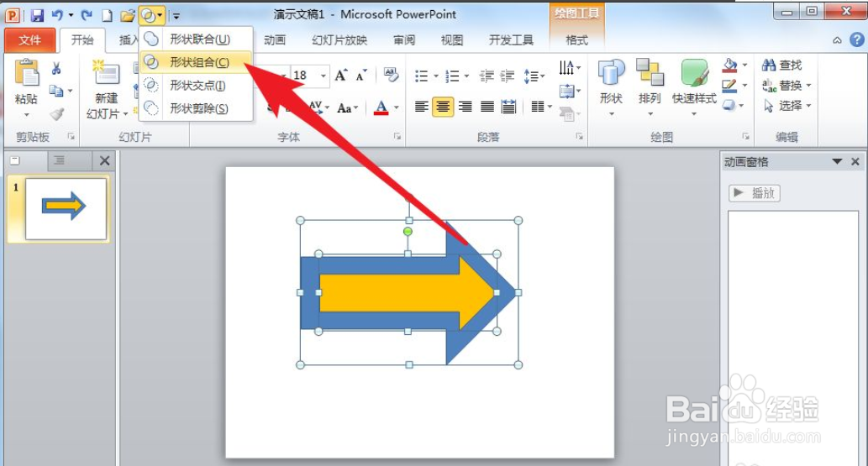Click the 新建幻灯片 icon

pyautogui.click(x=106, y=73)
